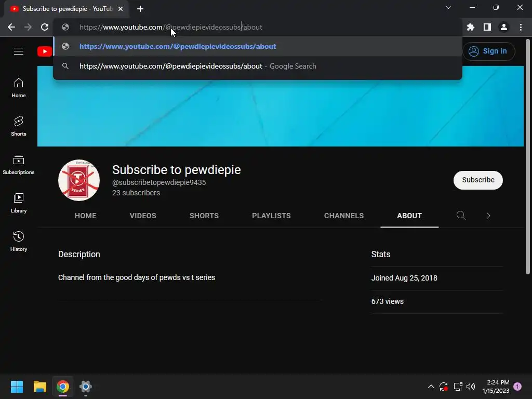Open Chrome profile avatar menu
The width and height of the screenshot is (532, 399).
pos(504,27)
